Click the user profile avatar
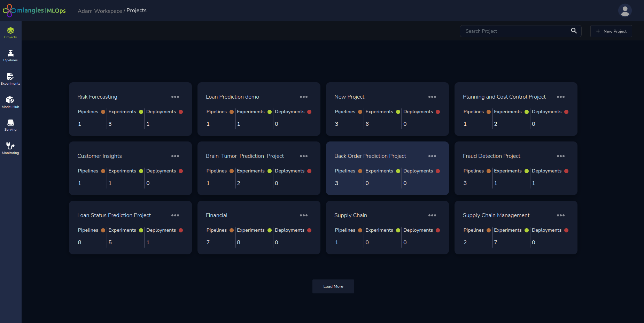This screenshot has height=323, width=644. (625, 10)
